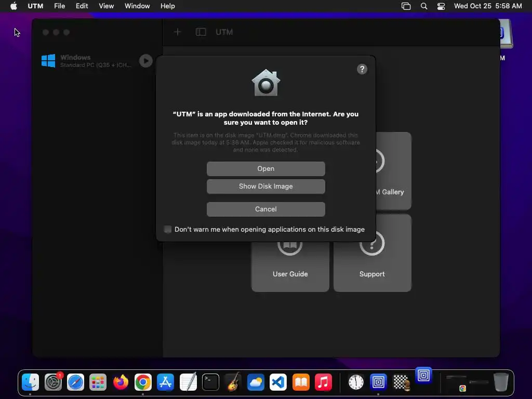Open the File menu
This screenshot has height=399, width=532.
[59, 6]
